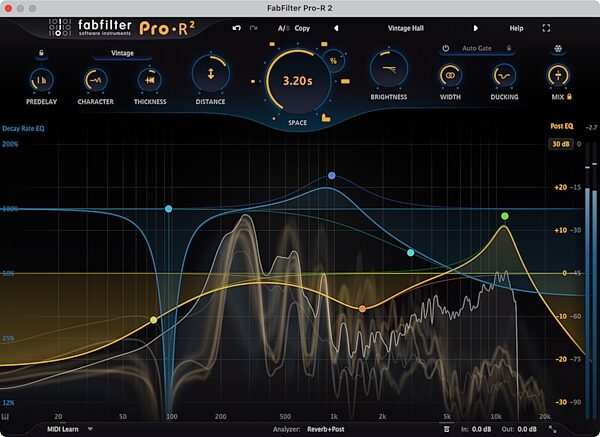Viewport: 600px width, 437px height.
Task: Open the Help menu
Action: coord(516,28)
